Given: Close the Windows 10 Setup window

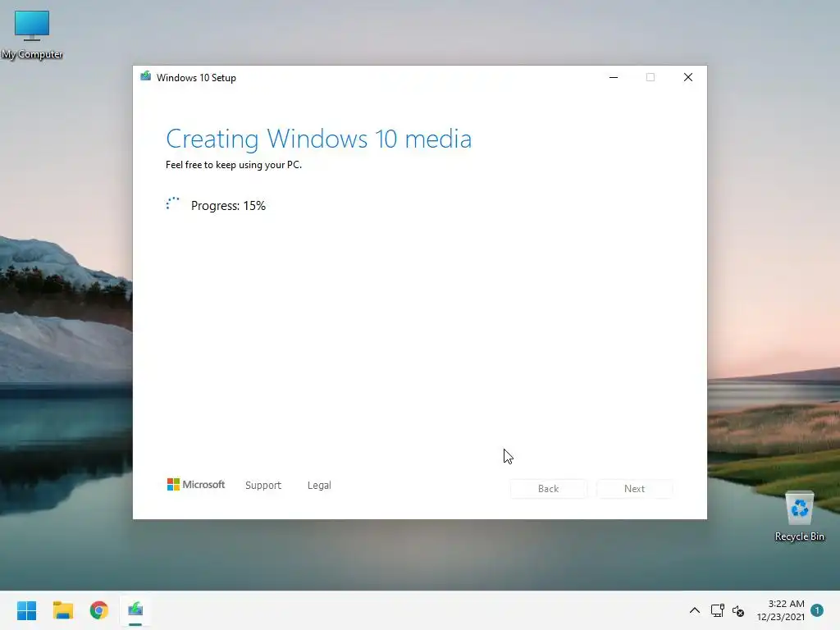Looking at the screenshot, I should tap(688, 77).
